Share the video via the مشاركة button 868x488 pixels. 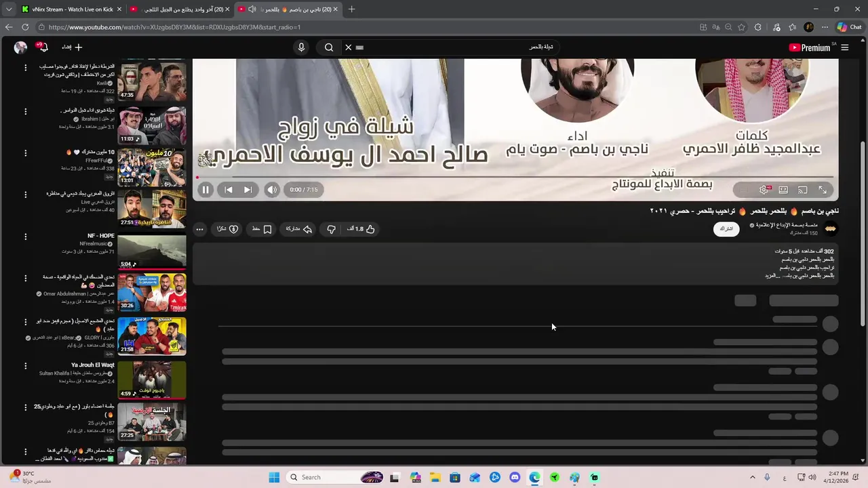click(x=299, y=229)
